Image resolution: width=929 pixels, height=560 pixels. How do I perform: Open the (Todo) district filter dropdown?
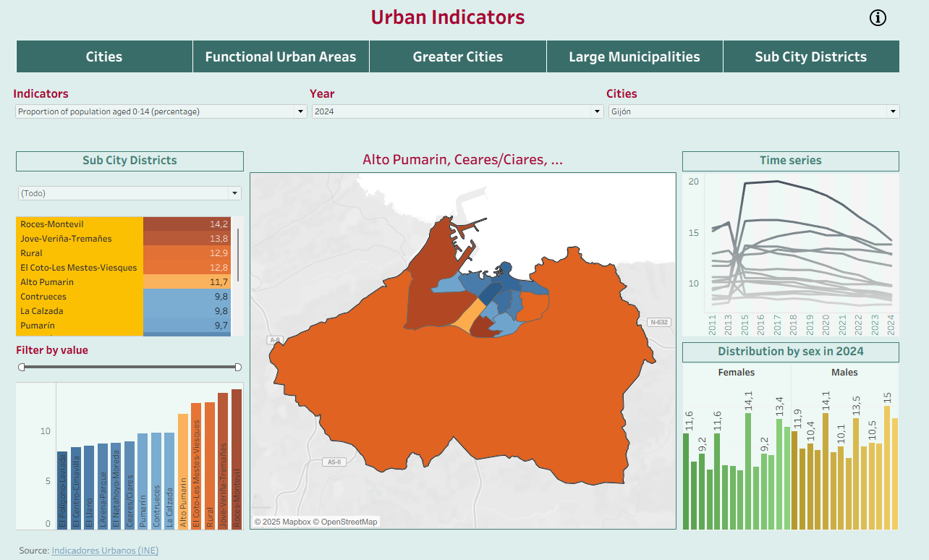click(x=130, y=193)
